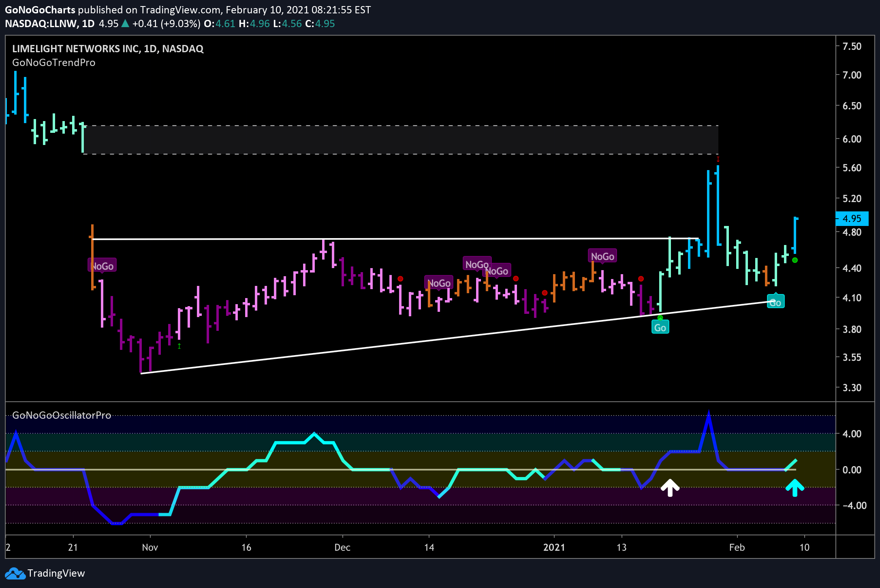Click the last blue price bar at 4.95

pos(795,236)
